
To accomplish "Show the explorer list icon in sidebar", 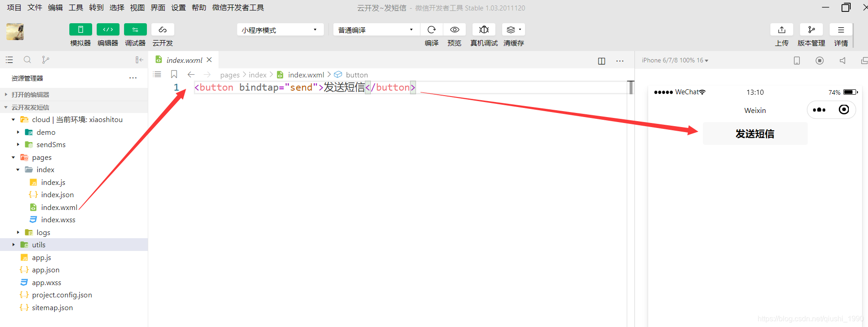I will click(x=9, y=60).
